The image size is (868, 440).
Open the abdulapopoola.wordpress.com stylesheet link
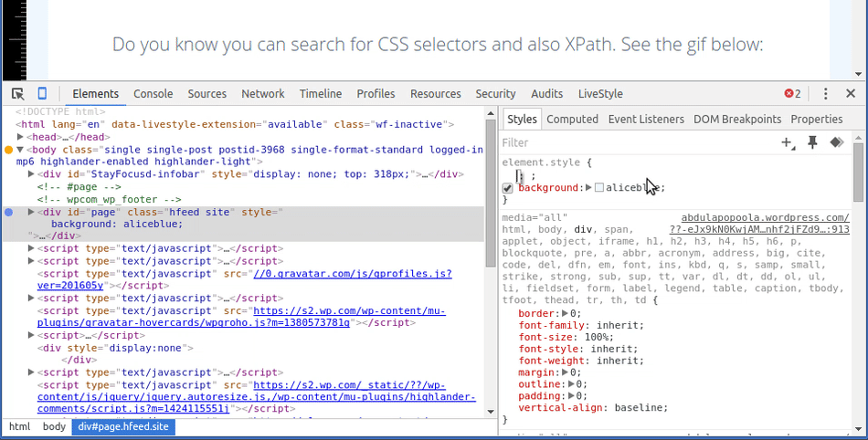765,218
